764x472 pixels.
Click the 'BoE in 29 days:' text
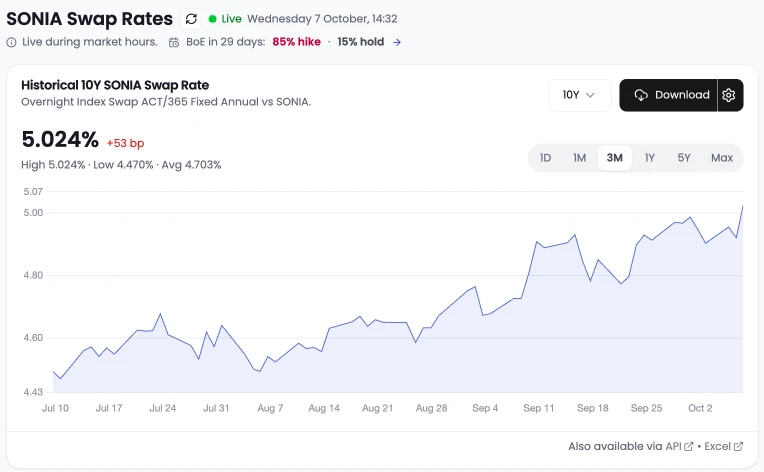click(226, 42)
